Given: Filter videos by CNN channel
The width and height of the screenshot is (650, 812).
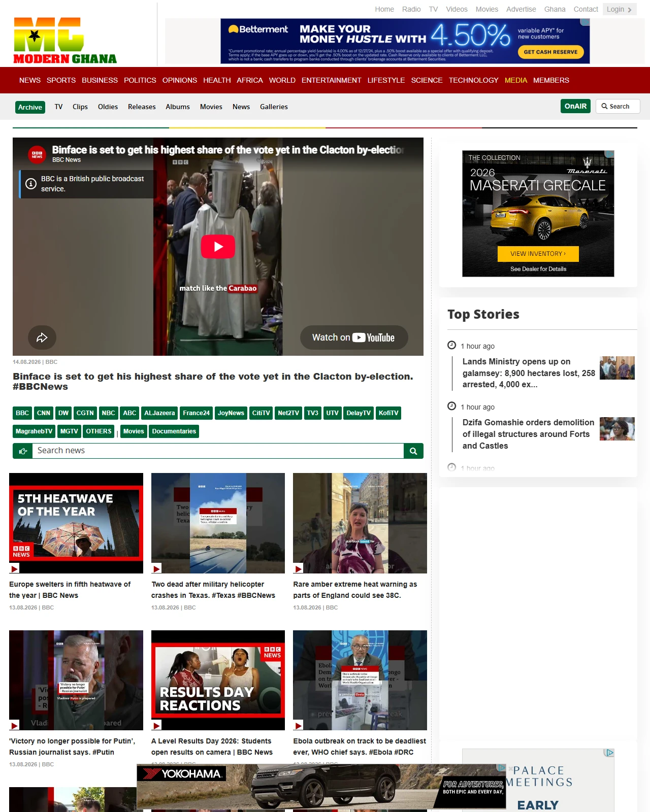Looking at the screenshot, I should [x=44, y=413].
